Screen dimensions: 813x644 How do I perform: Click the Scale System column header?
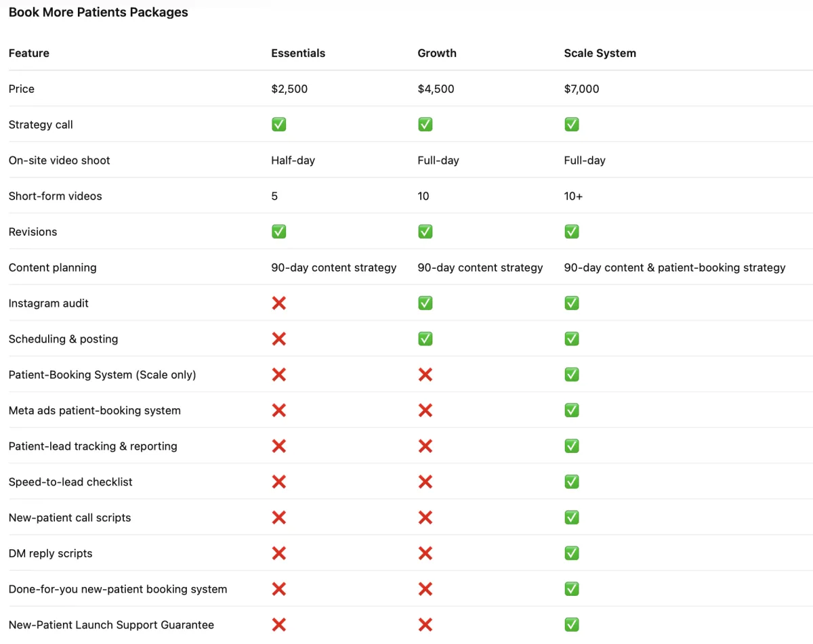pos(600,53)
